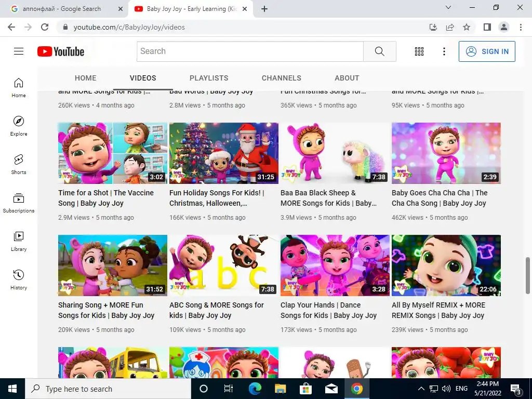Open Explore in the sidebar
Screen dimensions: 532x399
(19, 126)
